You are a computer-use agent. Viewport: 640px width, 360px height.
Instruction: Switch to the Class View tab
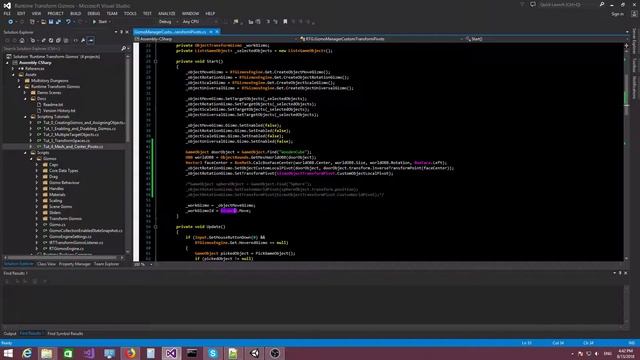click(46, 264)
